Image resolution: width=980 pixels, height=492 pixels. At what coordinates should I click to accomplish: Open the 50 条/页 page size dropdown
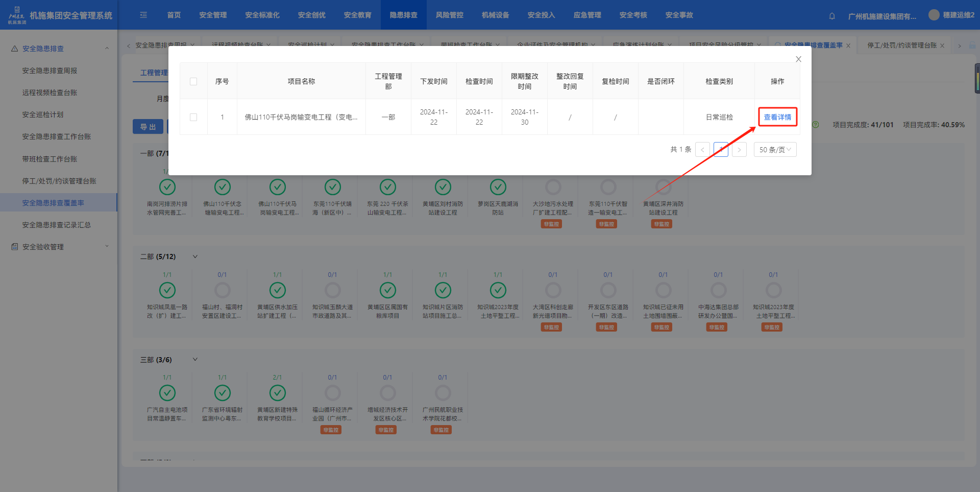coord(775,150)
